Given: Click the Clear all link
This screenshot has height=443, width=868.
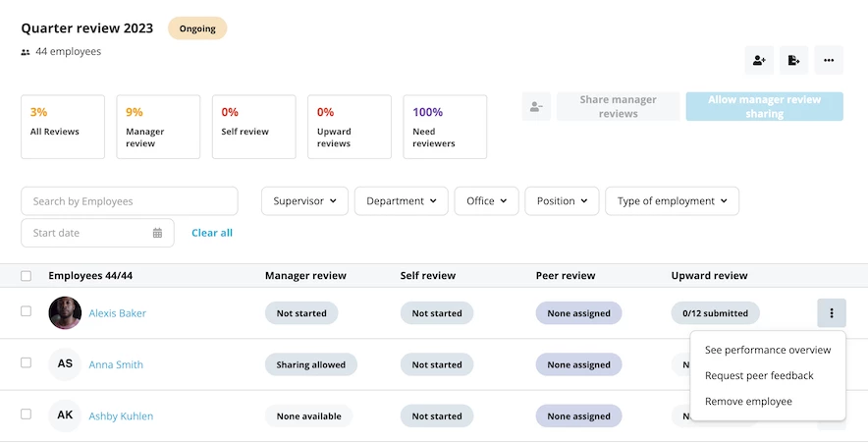Looking at the screenshot, I should 212,233.
